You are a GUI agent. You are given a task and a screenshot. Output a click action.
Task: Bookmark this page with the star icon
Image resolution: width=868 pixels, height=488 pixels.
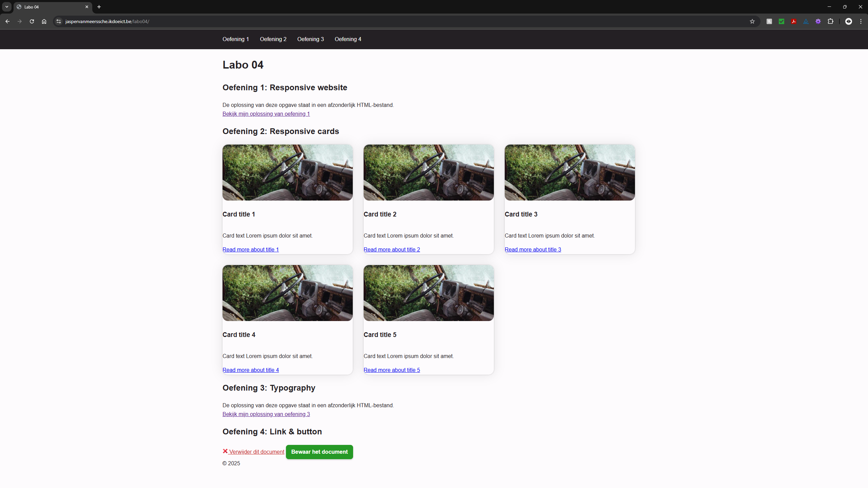(752, 21)
